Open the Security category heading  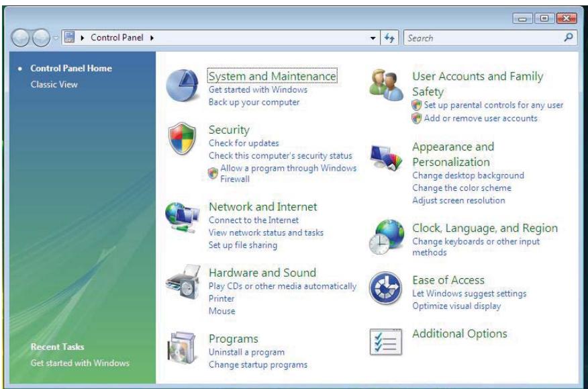click(229, 130)
